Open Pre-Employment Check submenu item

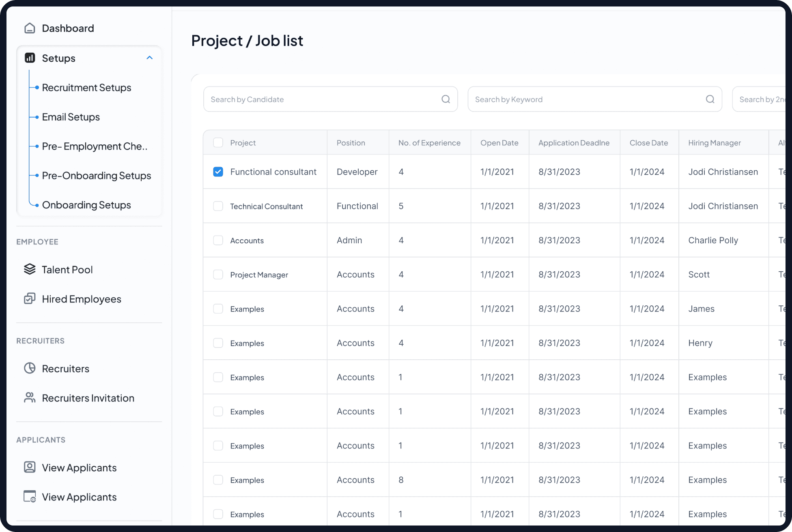pyautogui.click(x=95, y=146)
